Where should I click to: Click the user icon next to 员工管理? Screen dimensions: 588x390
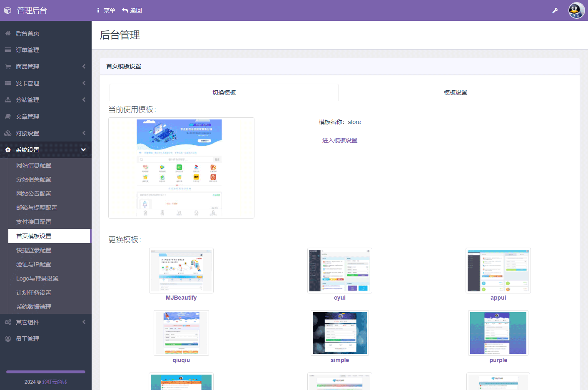point(8,339)
